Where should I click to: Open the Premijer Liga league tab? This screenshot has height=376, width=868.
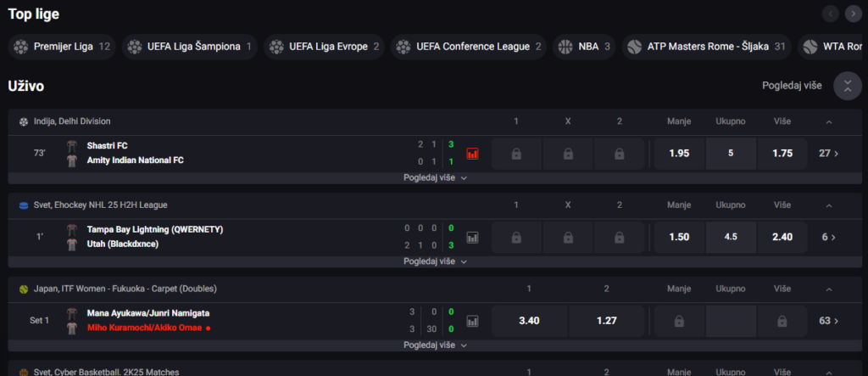point(62,47)
